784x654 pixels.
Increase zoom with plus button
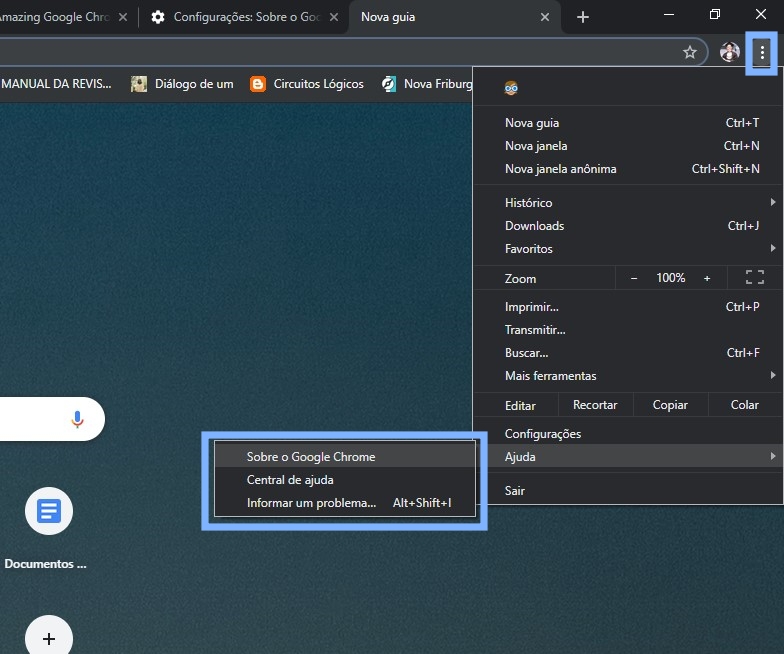707,278
